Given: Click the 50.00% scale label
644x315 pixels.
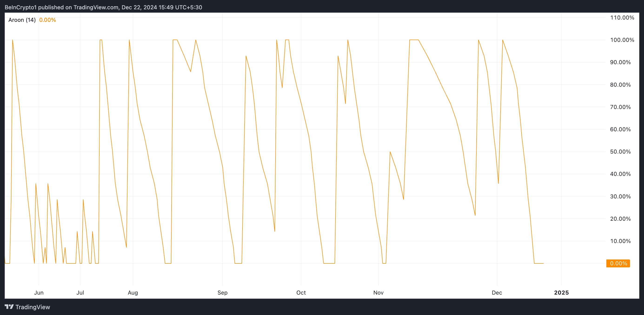Looking at the screenshot, I should (x=620, y=152).
